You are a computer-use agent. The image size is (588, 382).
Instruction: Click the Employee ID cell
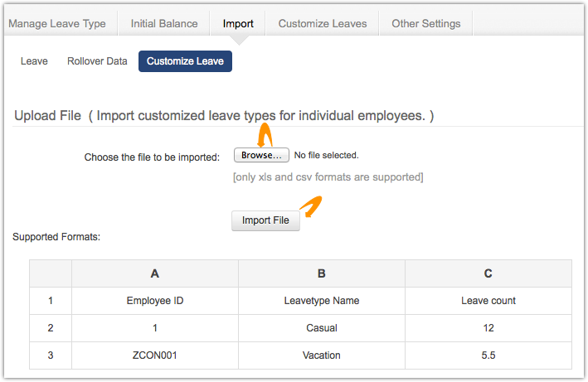pos(155,301)
